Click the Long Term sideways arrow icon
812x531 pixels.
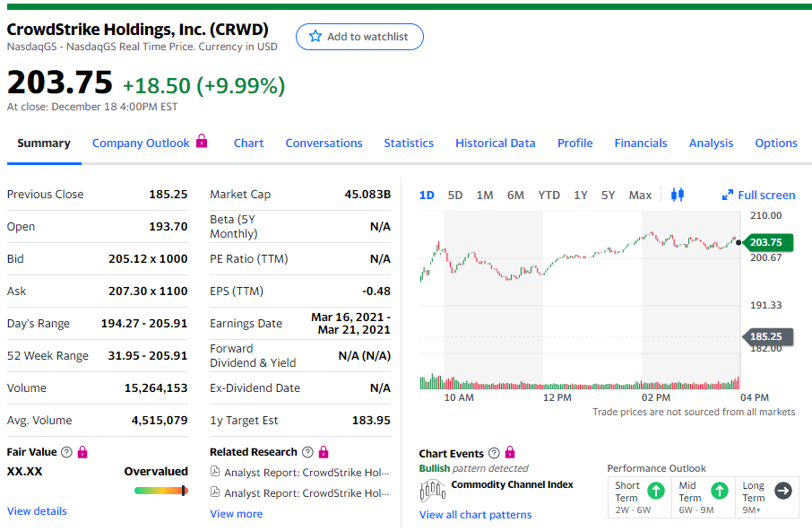782,491
